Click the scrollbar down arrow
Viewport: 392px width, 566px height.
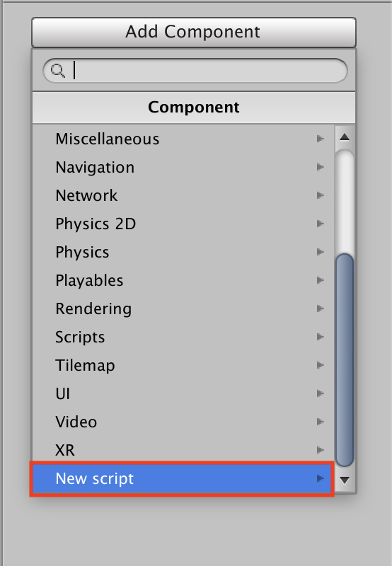(x=345, y=480)
